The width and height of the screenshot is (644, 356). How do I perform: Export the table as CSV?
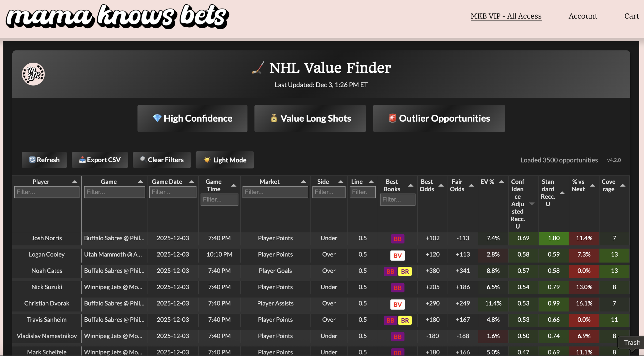click(x=100, y=160)
